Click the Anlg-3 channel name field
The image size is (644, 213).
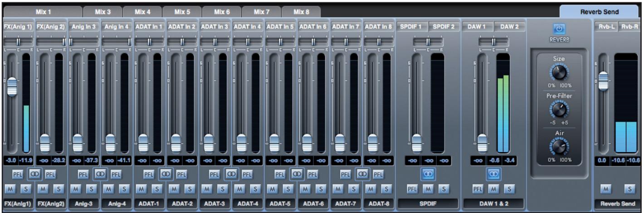point(83,203)
